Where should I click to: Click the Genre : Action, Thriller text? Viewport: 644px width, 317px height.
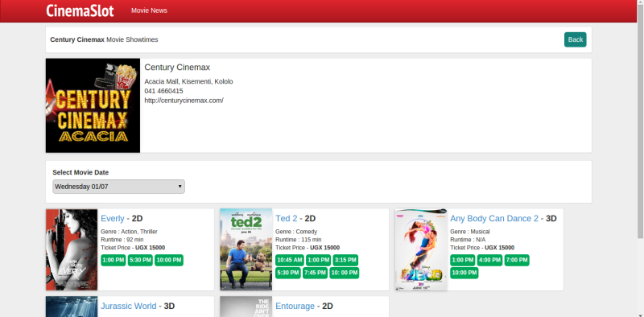pyautogui.click(x=129, y=232)
